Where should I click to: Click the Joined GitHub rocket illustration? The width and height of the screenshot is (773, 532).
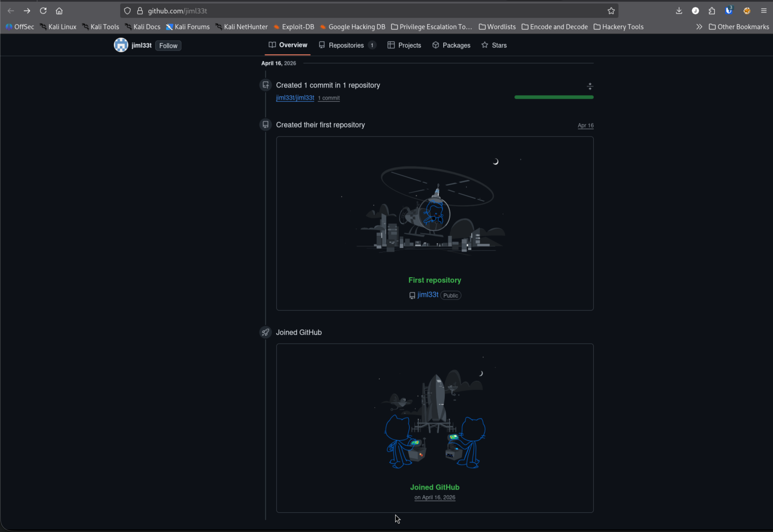coord(435,412)
